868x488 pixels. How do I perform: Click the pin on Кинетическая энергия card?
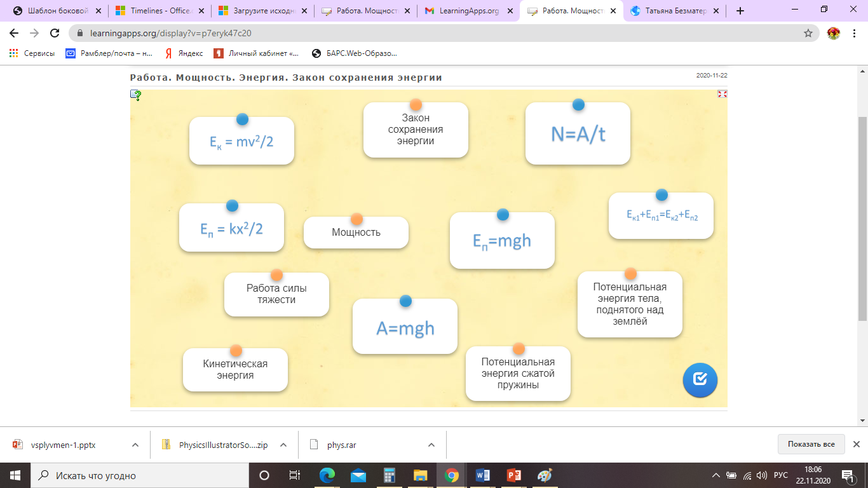coord(236,350)
